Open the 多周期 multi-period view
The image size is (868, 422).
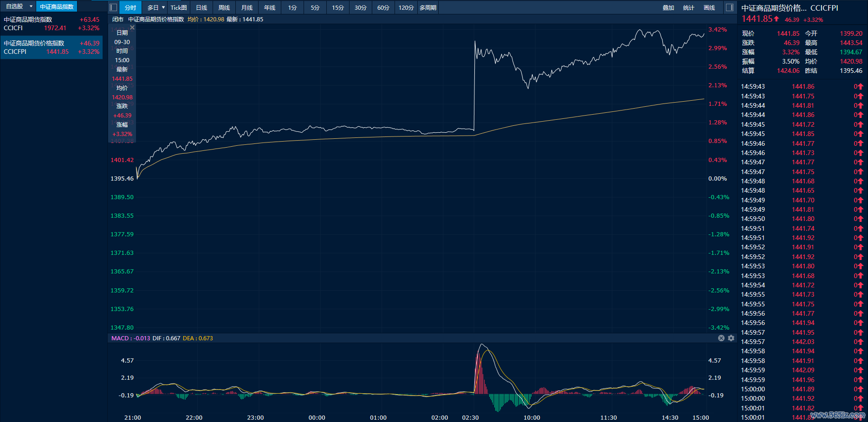coord(428,7)
